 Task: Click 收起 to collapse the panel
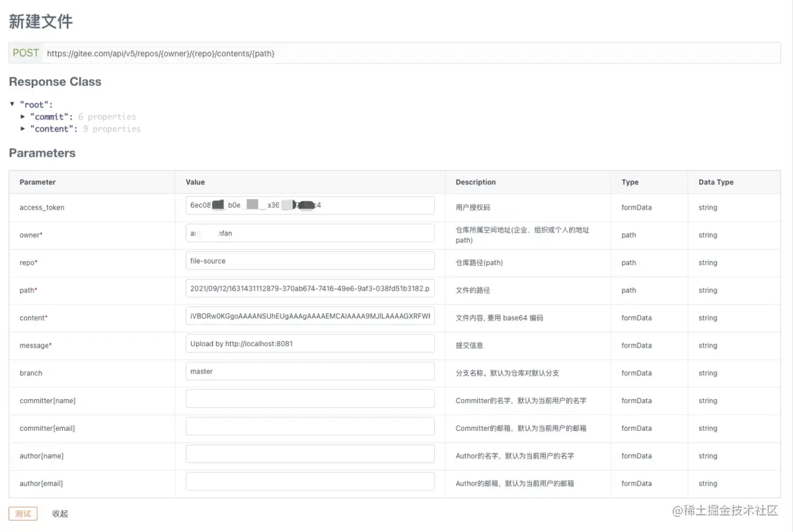pyautogui.click(x=60, y=513)
